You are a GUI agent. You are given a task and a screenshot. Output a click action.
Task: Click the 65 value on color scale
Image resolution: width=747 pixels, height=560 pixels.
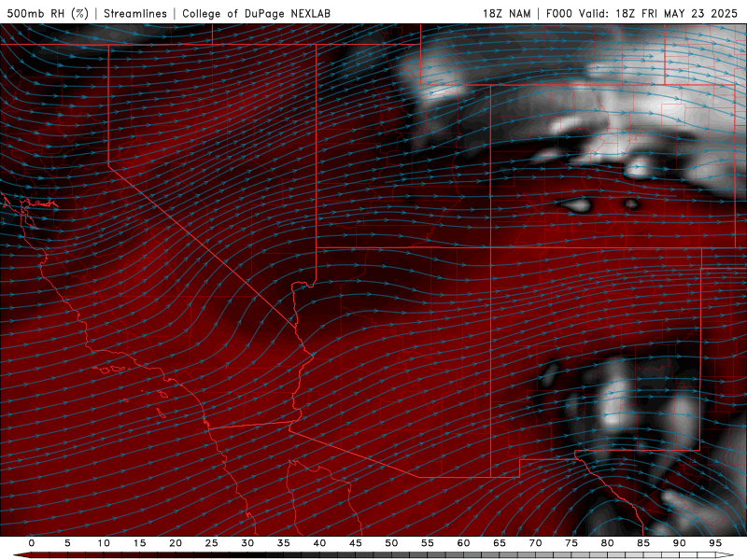pyautogui.click(x=500, y=543)
